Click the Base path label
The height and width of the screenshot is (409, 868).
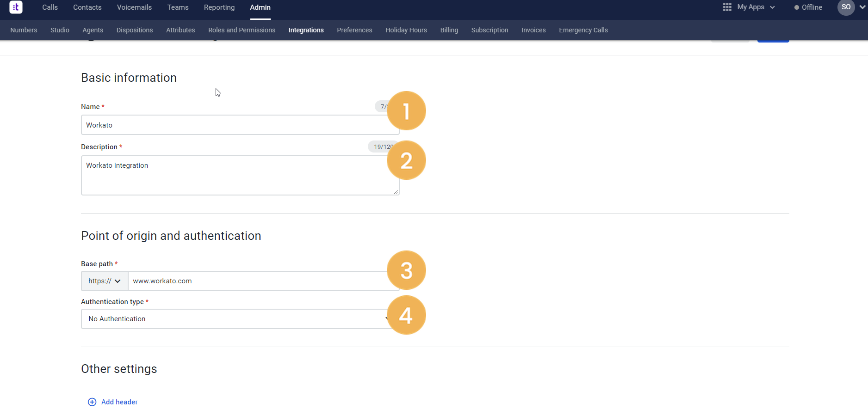tap(97, 264)
